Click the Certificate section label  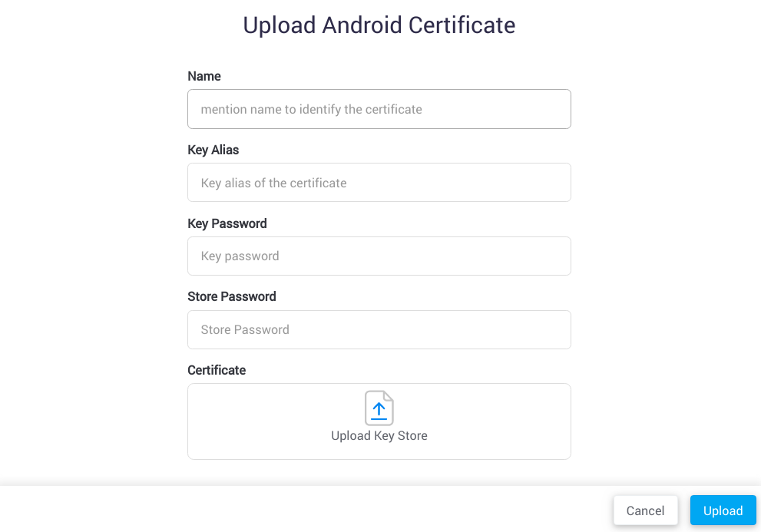217,370
